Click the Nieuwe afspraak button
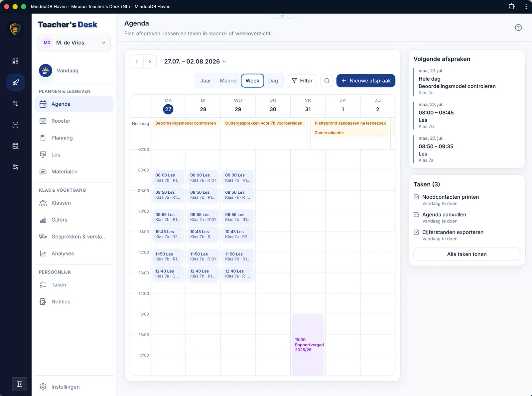The image size is (532, 396). pyautogui.click(x=366, y=81)
